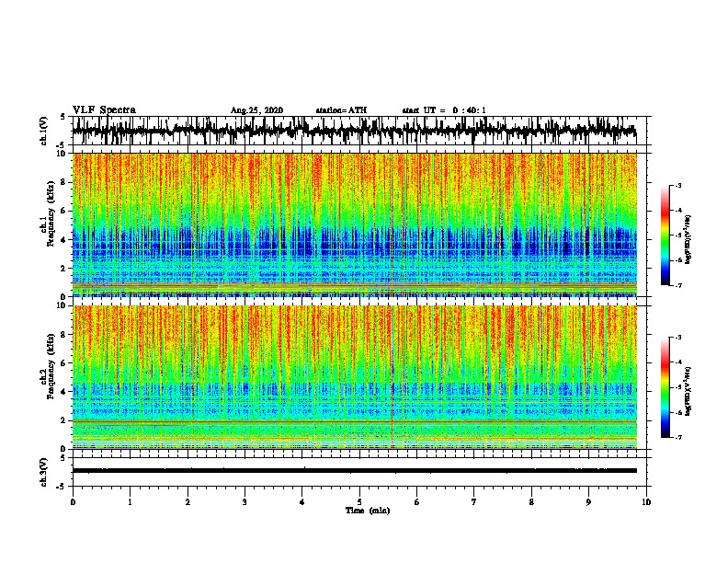Image resolution: width=728 pixels, height=563 pixels.
Task: Click the "start UT = 0:40:1" label
Action: click(x=444, y=110)
